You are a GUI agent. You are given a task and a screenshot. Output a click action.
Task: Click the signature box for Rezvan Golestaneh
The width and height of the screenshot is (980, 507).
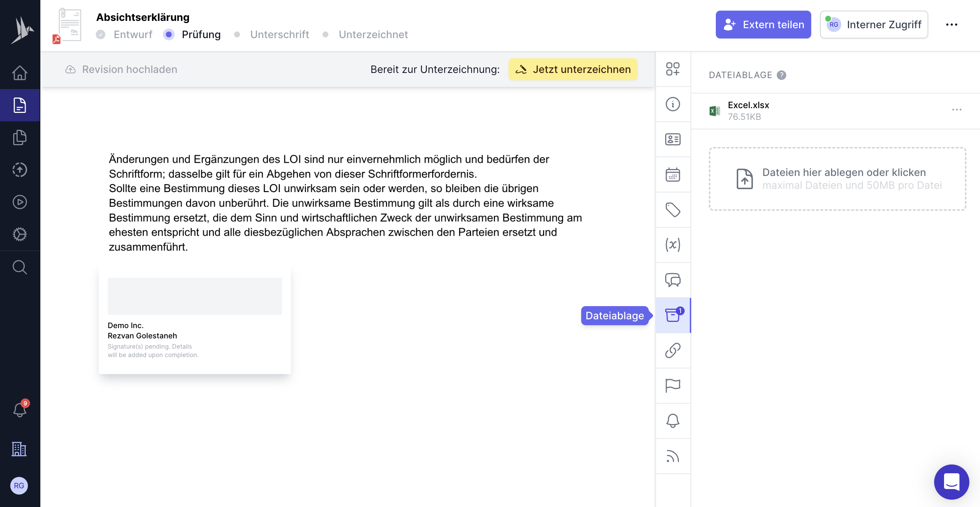coord(195,319)
